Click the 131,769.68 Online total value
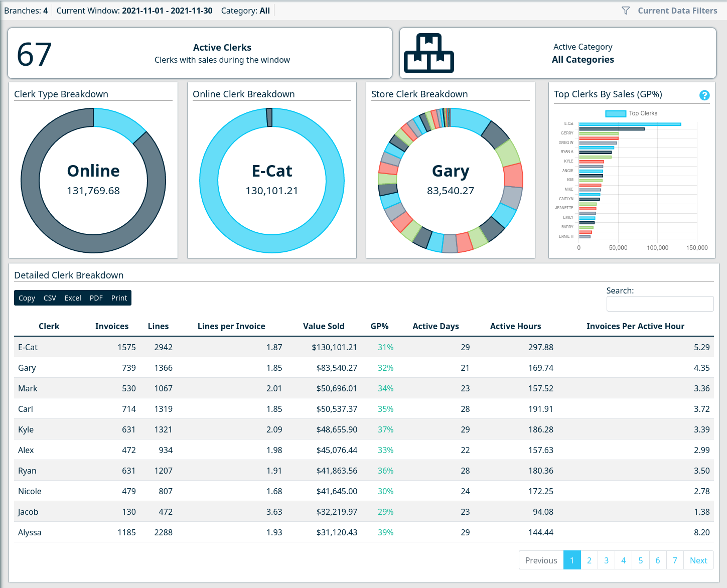 (93, 191)
